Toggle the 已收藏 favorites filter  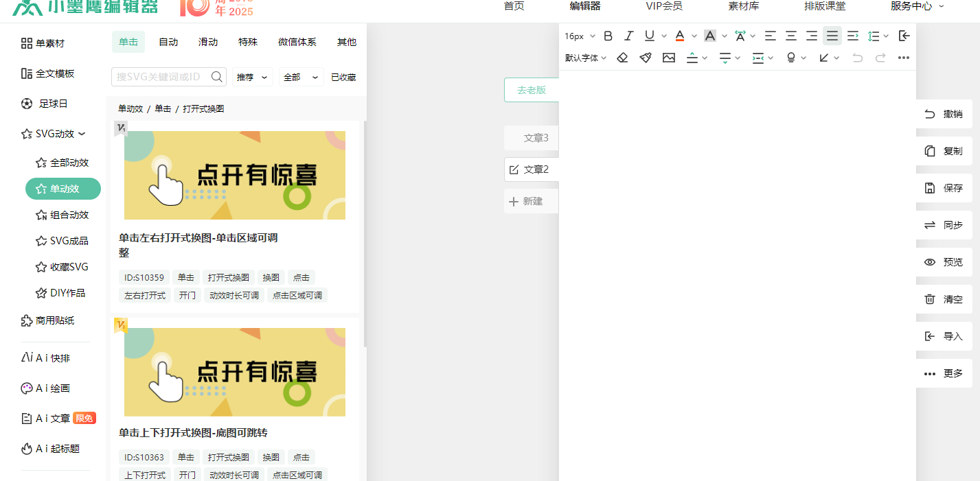pos(343,78)
